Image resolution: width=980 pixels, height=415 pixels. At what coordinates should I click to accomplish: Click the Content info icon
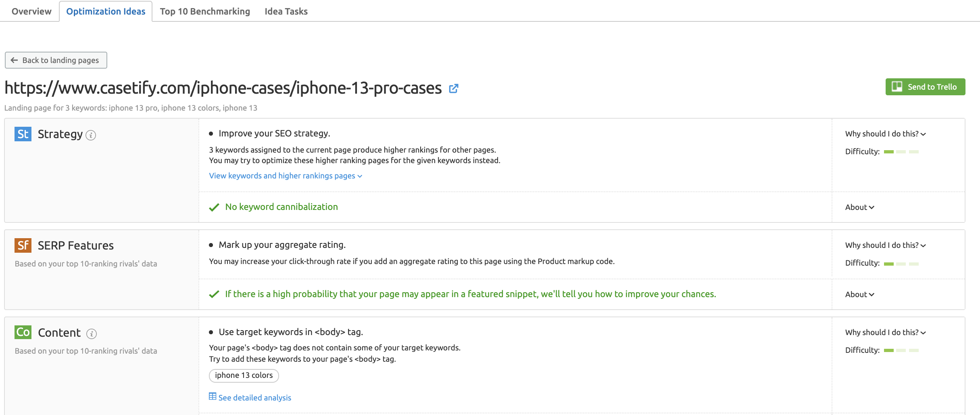click(92, 334)
